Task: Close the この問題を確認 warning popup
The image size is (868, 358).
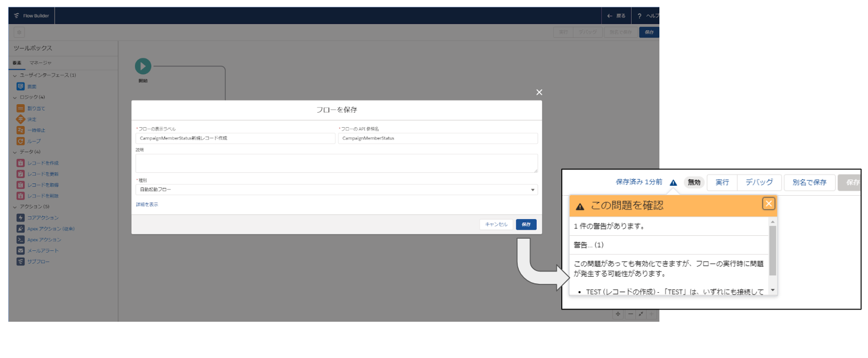Action: [769, 204]
